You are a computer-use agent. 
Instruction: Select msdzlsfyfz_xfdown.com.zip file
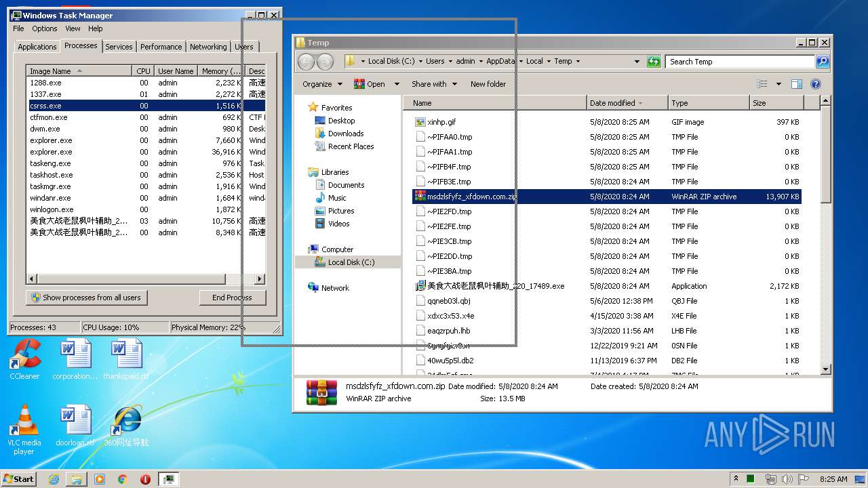607,197
